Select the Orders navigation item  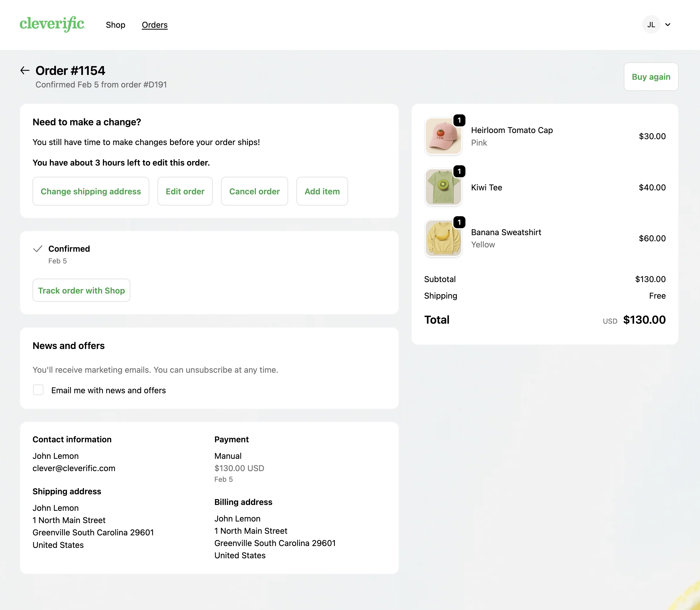coord(155,25)
